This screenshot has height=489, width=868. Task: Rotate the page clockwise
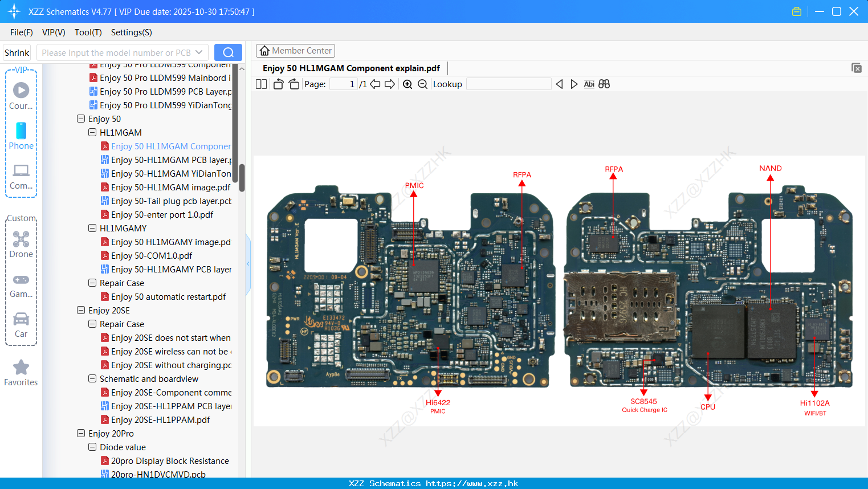294,84
